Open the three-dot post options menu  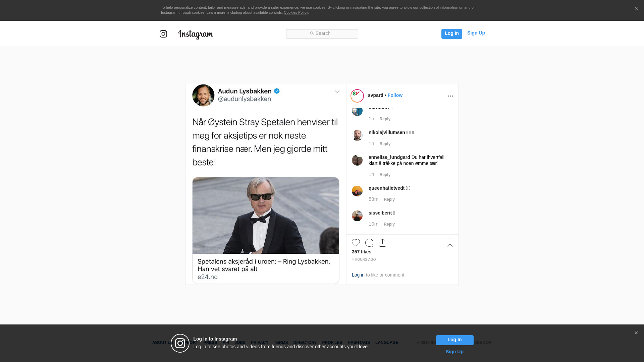[450, 96]
